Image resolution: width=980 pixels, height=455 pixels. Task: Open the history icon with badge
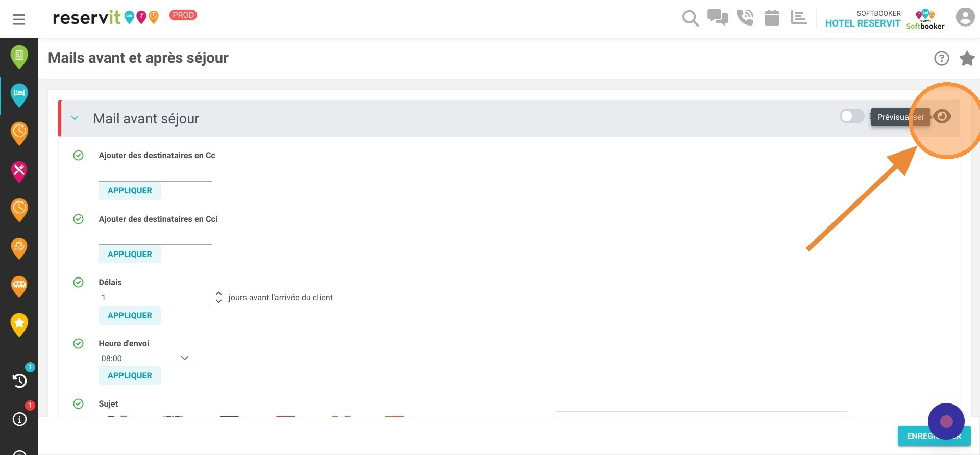[x=19, y=381]
